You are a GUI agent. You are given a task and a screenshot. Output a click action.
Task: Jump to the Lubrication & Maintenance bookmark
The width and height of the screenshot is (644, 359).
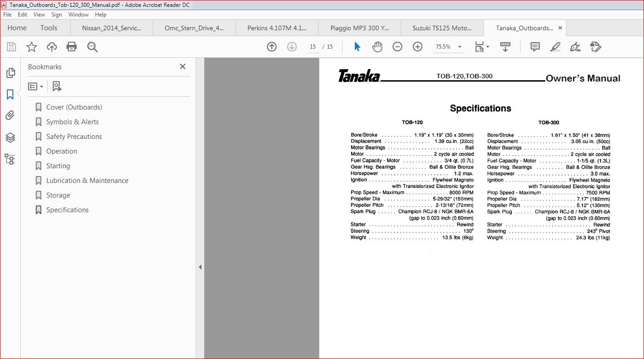87,181
